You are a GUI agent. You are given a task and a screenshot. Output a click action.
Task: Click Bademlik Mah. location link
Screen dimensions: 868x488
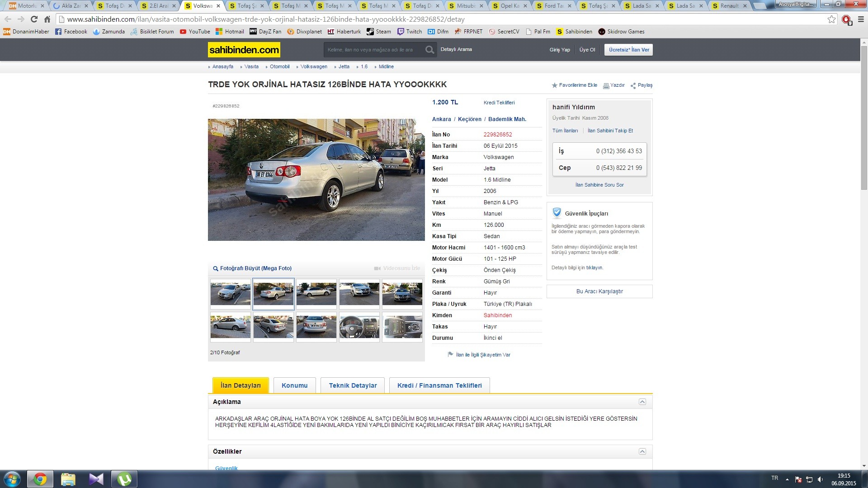point(507,119)
